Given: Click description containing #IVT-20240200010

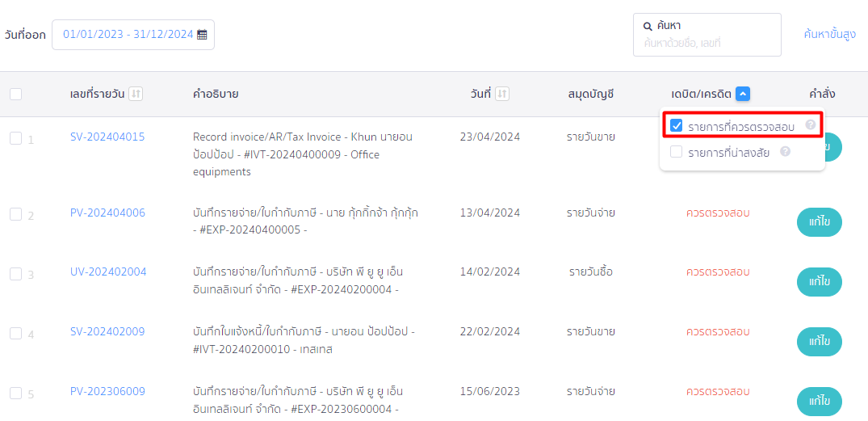Looking at the screenshot, I should (304, 341).
